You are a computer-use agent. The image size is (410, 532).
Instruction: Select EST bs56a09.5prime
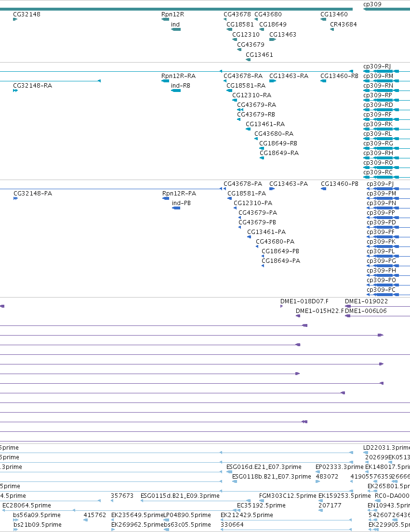tap(37, 515)
